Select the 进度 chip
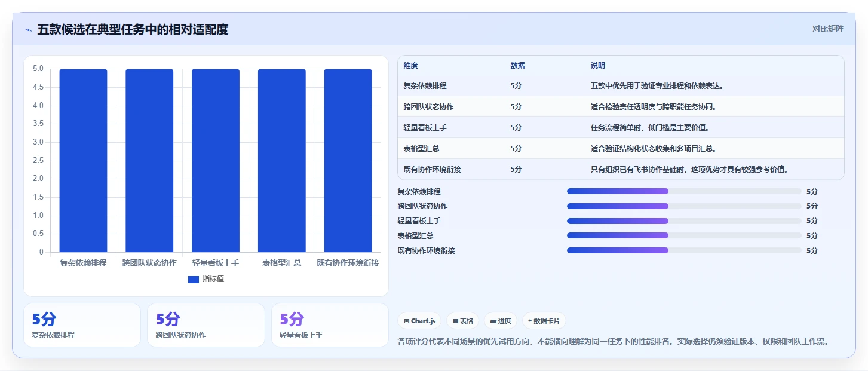The width and height of the screenshot is (868, 371). tap(501, 321)
